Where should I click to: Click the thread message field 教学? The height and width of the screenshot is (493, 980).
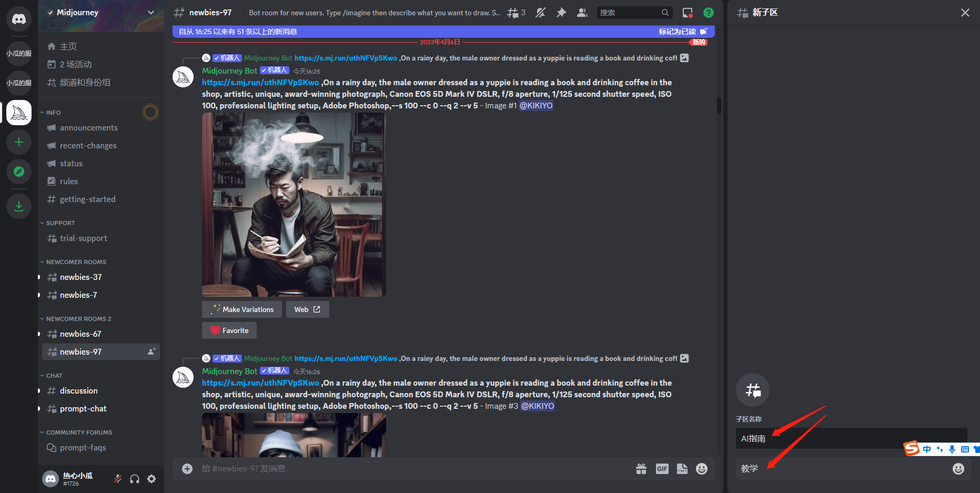(x=843, y=468)
